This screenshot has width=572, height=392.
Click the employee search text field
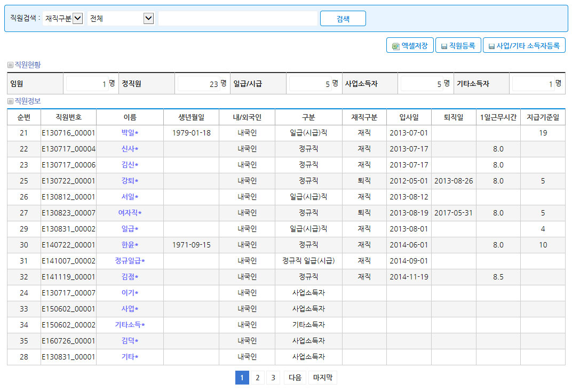(238, 18)
